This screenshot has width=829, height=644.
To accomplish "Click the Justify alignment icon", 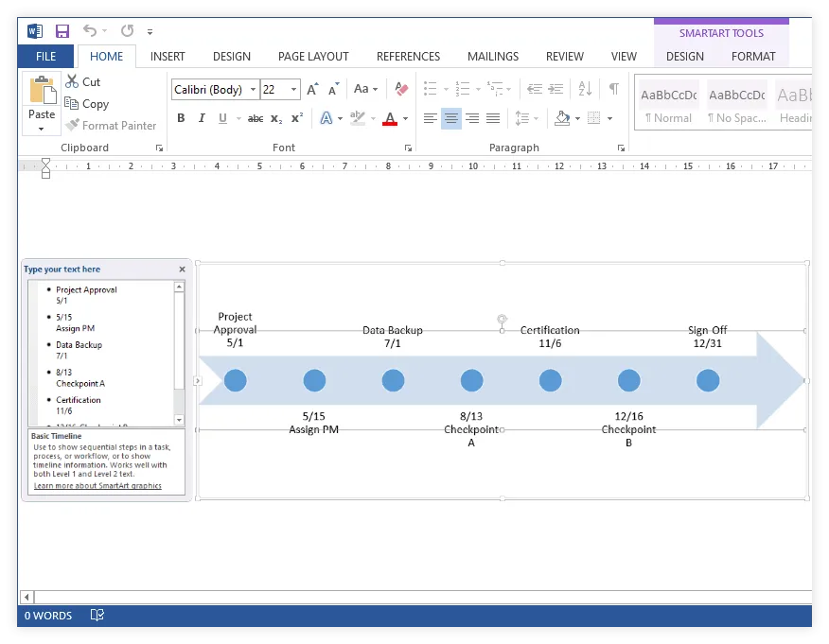I will click(x=492, y=119).
